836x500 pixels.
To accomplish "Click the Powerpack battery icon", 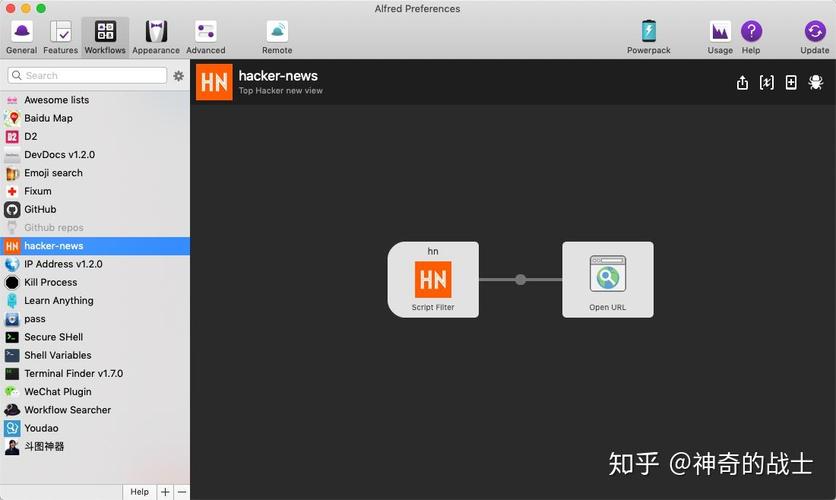I will point(648,31).
